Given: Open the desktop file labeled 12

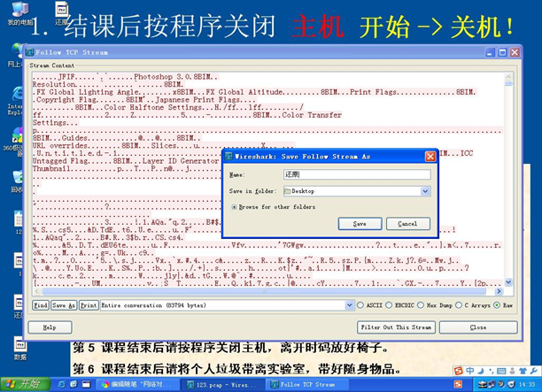Looking at the screenshot, I should click(x=18, y=223).
